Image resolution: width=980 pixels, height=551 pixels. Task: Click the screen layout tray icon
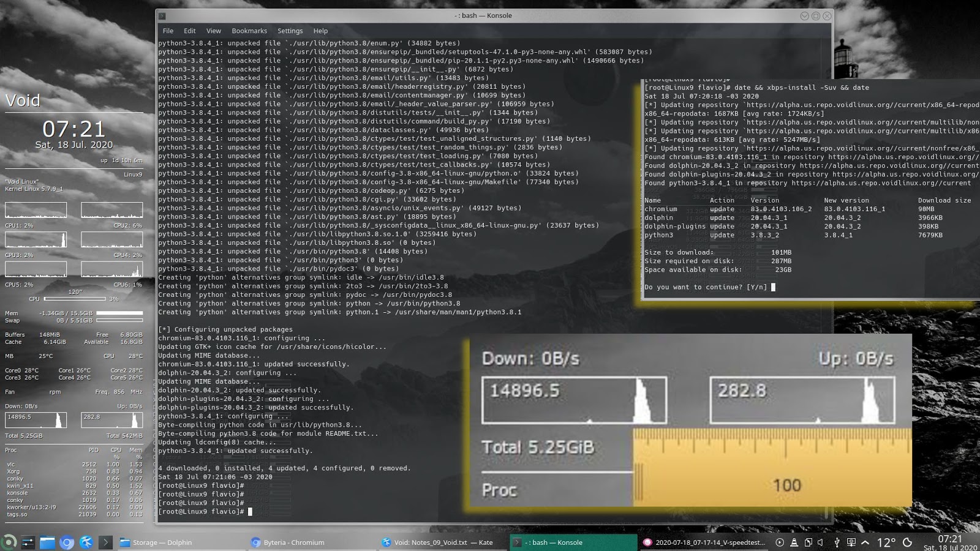coord(853,542)
